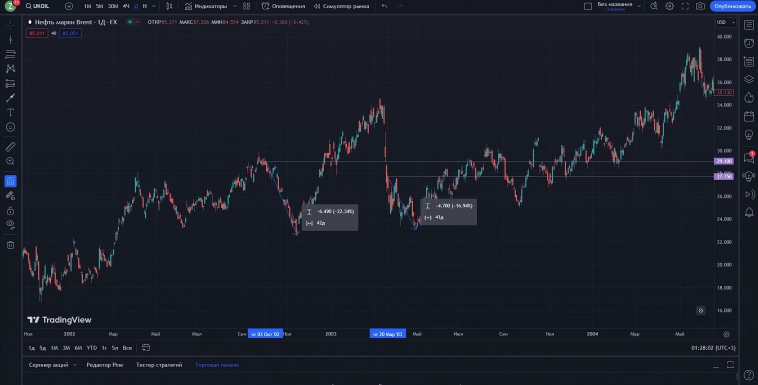Select the text annotation tool

[x=10, y=112]
